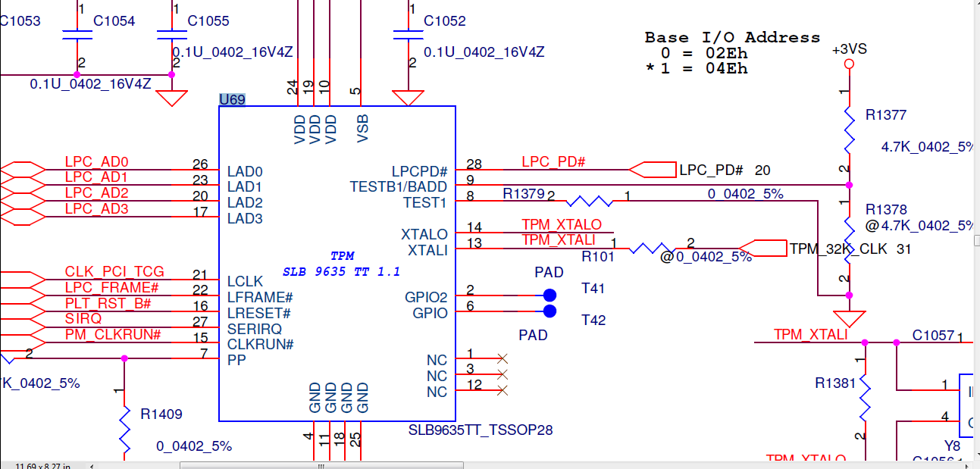Select the LCLK pin name
The height and width of the screenshot is (469, 980).
click(245, 282)
